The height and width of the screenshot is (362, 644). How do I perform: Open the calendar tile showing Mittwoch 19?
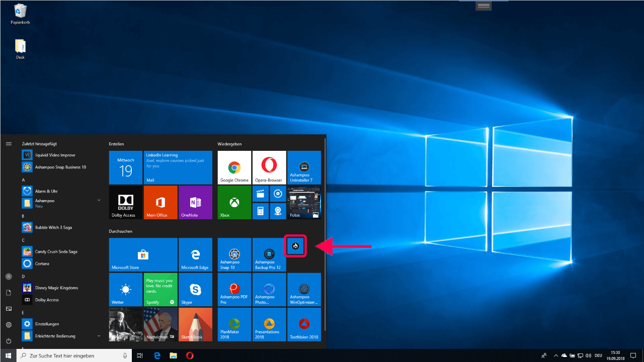[126, 167]
